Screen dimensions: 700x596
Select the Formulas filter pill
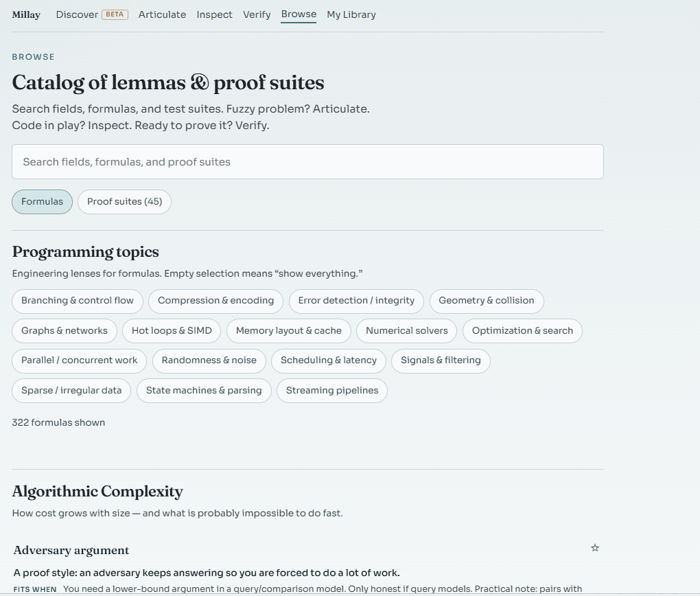pyautogui.click(x=42, y=201)
